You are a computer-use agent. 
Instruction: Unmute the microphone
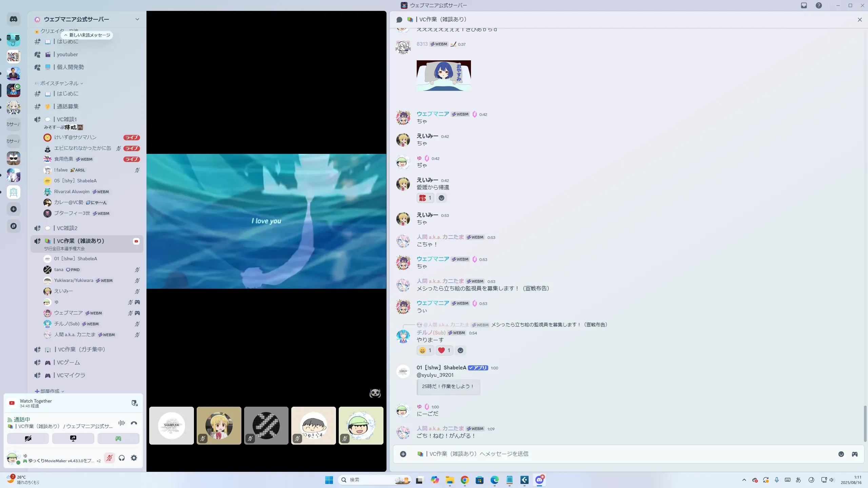pos(109,458)
